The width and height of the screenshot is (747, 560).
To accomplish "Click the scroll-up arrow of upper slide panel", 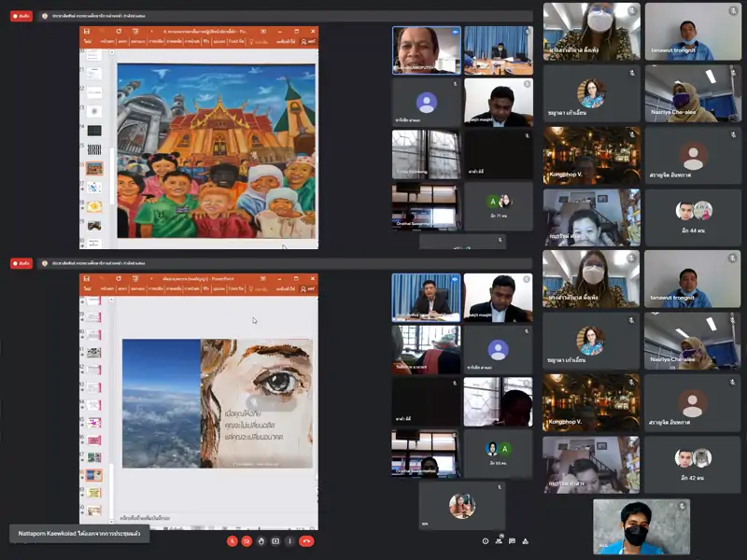I will click(111, 52).
